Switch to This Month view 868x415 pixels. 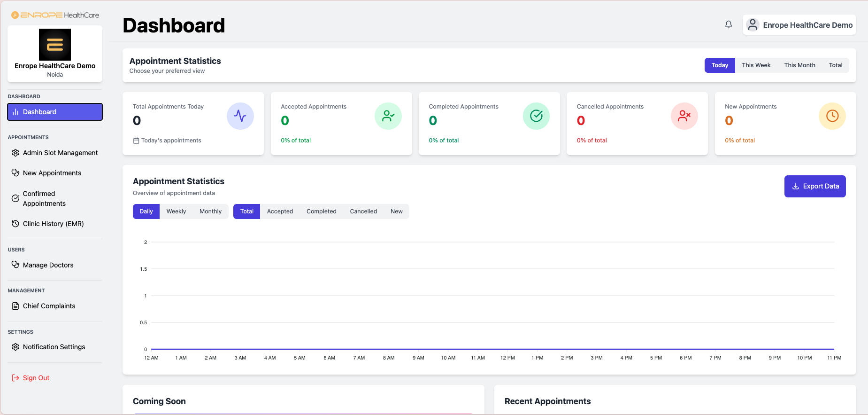coord(799,65)
